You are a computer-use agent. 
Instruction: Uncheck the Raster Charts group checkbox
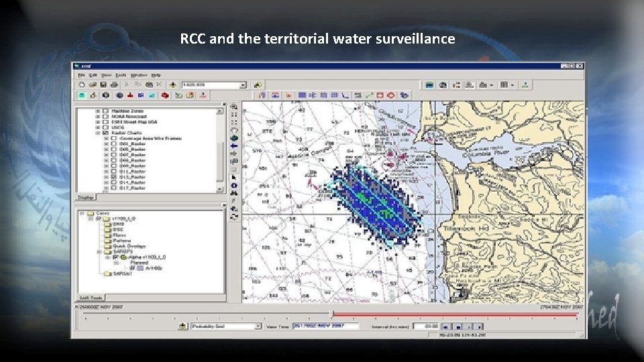(x=105, y=133)
